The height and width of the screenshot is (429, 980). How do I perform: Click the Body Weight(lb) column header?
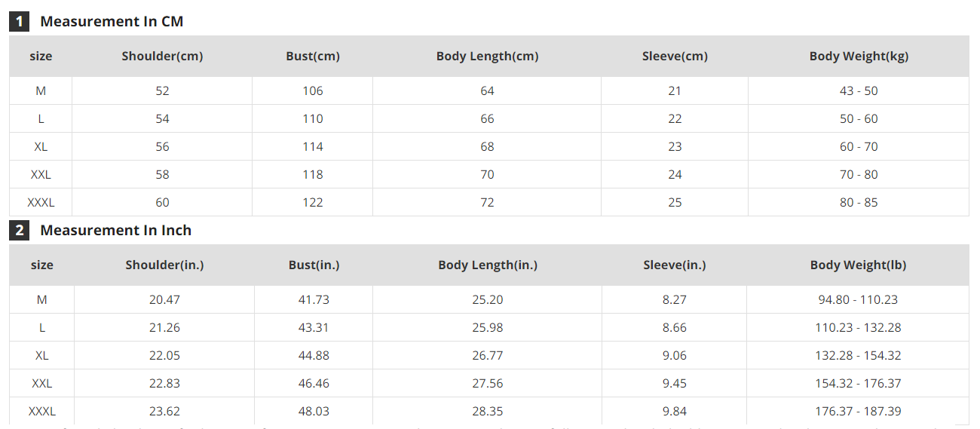point(858,265)
